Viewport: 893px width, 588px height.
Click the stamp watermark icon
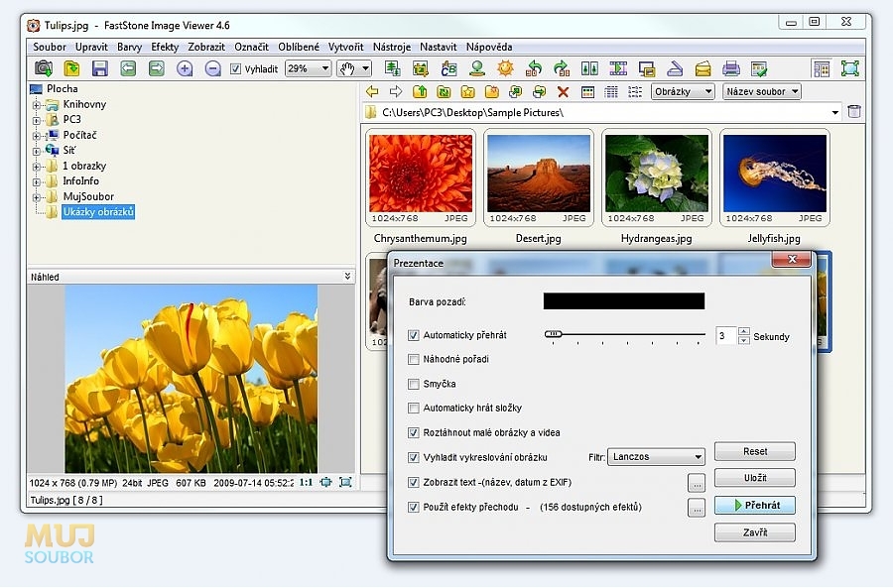(x=477, y=68)
